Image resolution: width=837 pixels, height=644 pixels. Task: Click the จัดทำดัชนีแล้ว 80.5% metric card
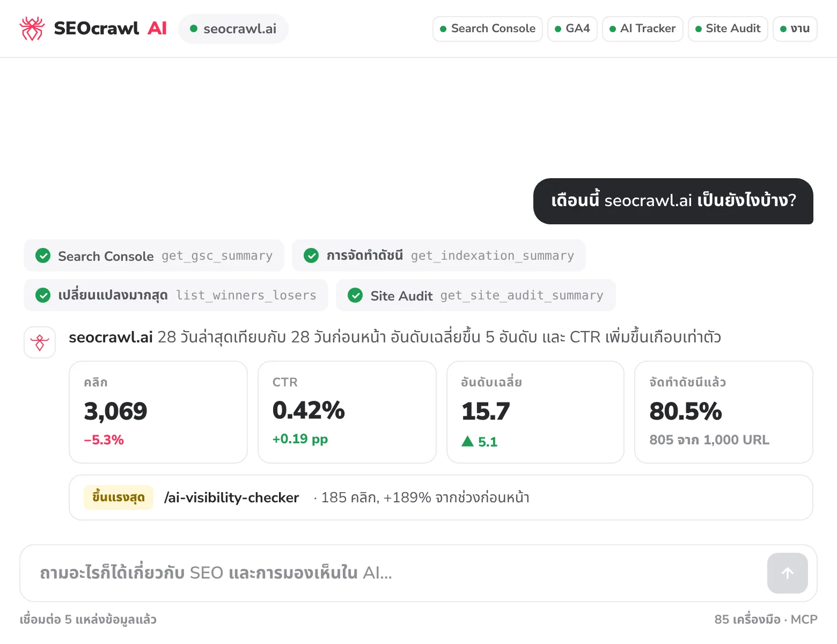724,412
